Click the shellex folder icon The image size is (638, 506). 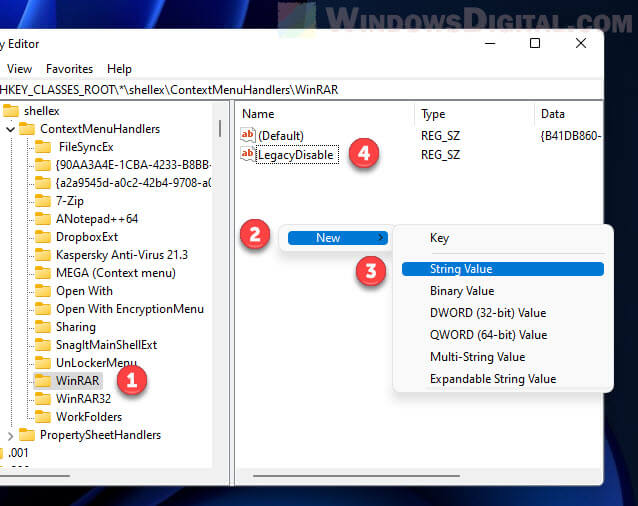(x=11, y=111)
